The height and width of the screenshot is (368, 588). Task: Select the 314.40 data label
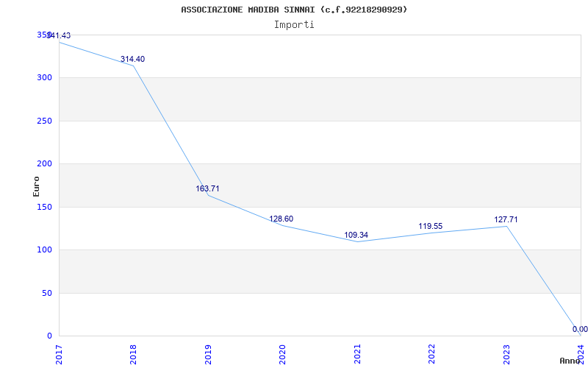click(x=132, y=59)
